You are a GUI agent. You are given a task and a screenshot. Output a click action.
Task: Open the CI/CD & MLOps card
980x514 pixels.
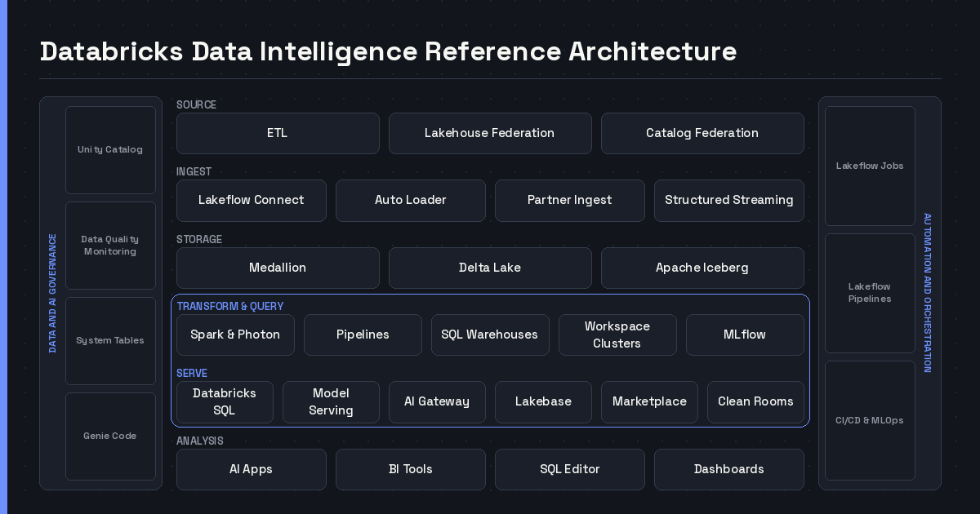870,420
